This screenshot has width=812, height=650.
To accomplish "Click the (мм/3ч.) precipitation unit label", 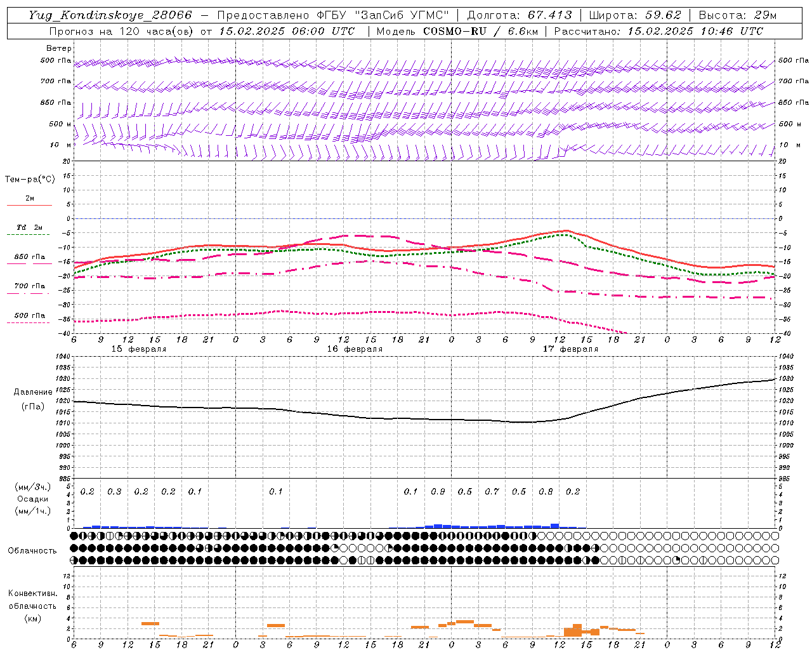I will (x=33, y=487).
